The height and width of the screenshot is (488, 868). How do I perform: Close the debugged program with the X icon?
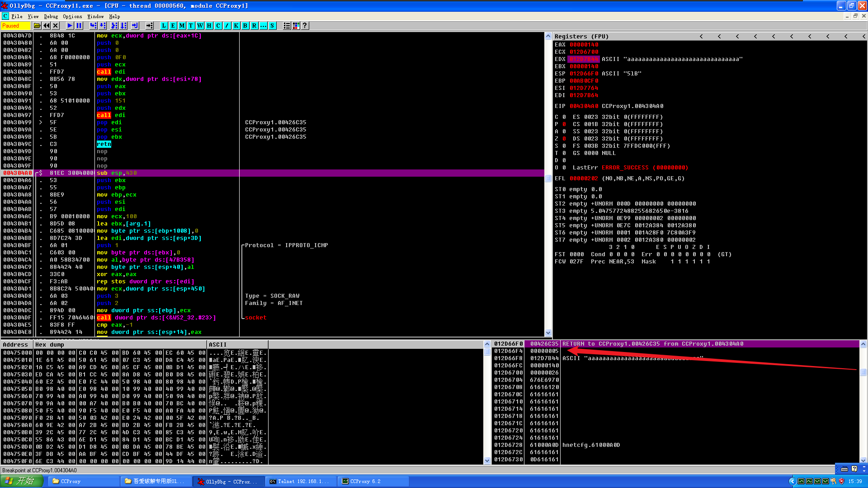pos(56,26)
